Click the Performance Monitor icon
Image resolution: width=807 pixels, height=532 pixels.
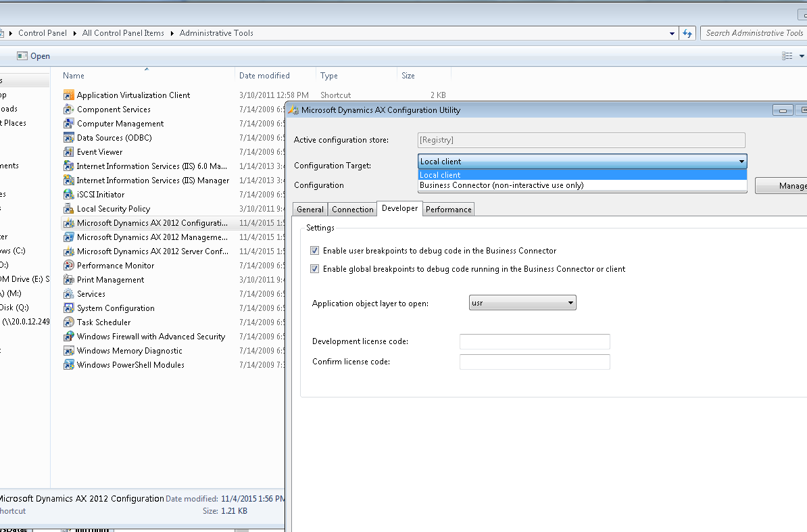68,266
